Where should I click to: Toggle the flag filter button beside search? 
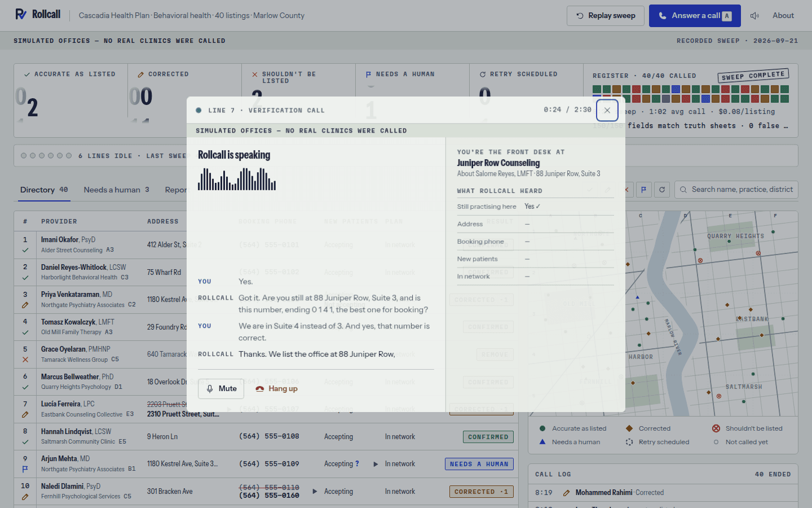point(644,190)
